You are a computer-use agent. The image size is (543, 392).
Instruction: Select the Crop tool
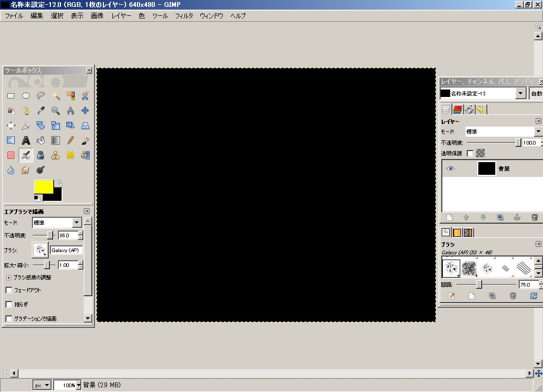(26, 126)
